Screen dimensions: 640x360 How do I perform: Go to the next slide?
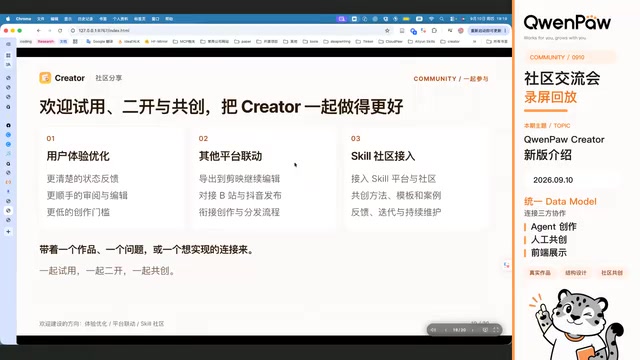[473, 330]
